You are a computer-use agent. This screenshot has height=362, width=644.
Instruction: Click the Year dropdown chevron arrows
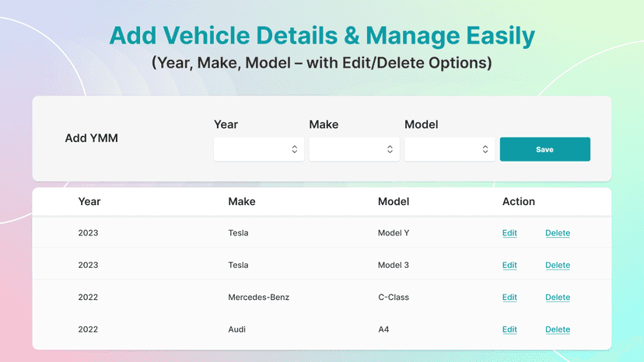(x=295, y=149)
